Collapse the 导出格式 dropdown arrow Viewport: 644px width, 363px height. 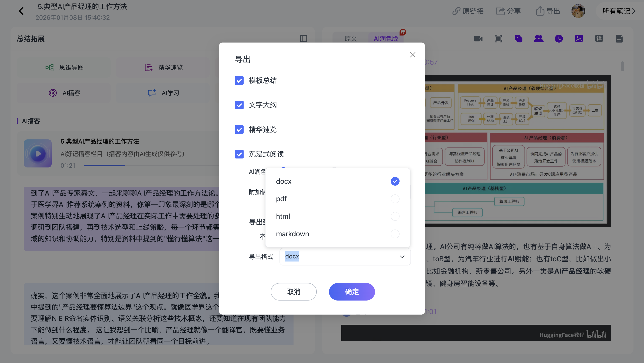[402, 257]
